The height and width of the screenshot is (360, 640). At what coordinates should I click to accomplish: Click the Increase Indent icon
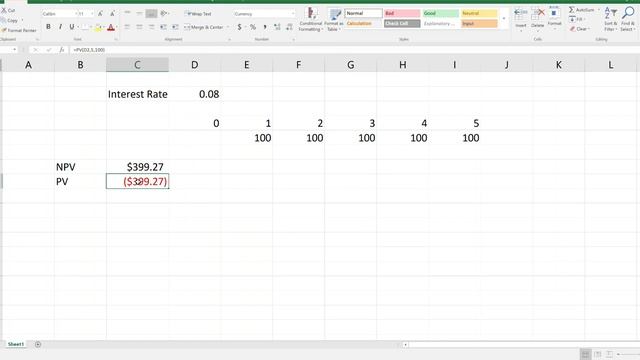tap(175, 27)
